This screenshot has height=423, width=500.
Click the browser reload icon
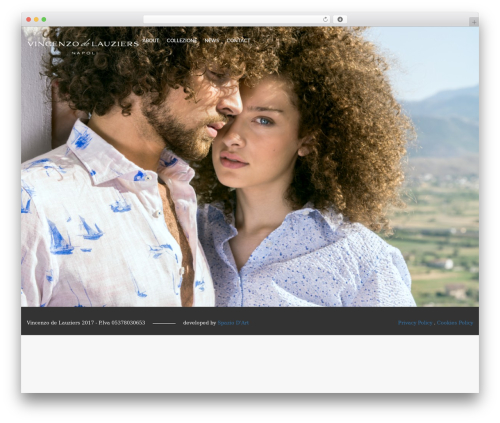click(x=325, y=19)
